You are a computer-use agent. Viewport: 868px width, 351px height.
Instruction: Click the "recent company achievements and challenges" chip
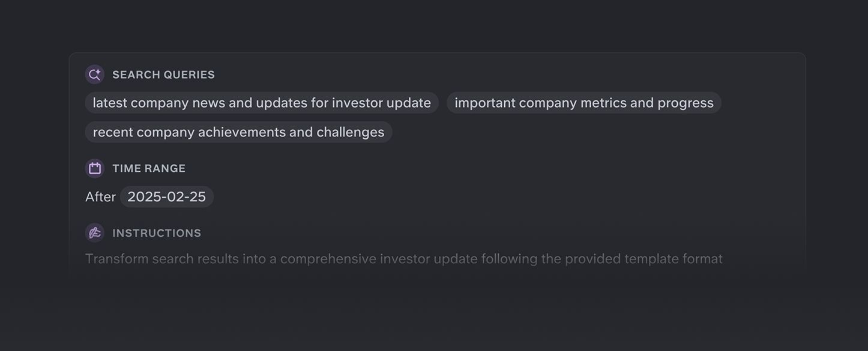238,132
